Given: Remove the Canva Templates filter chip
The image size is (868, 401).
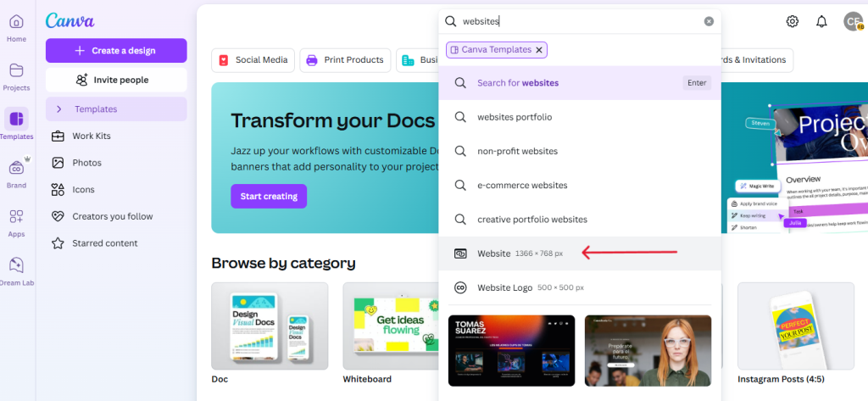Looking at the screenshot, I should point(539,50).
